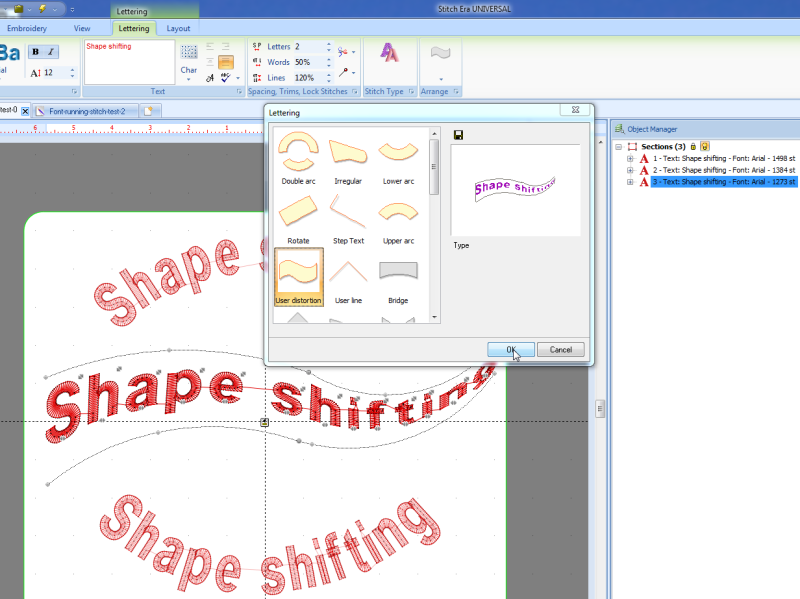Toggle Bold text formatting

click(x=35, y=52)
